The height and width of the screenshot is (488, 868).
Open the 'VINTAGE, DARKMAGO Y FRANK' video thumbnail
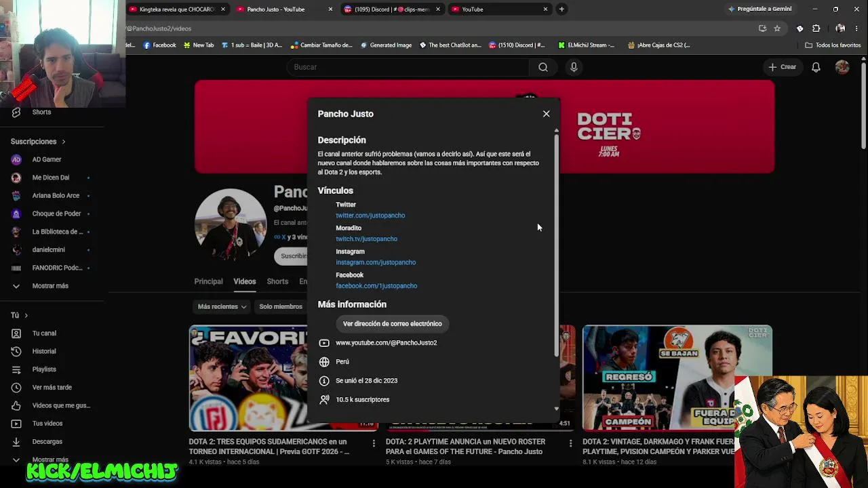point(677,378)
